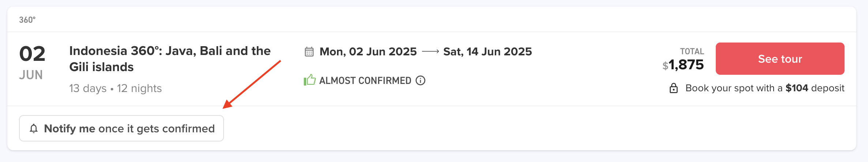Select the 360° category label
The height and width of the screenshot is (162, 868).
pos(27,20)
